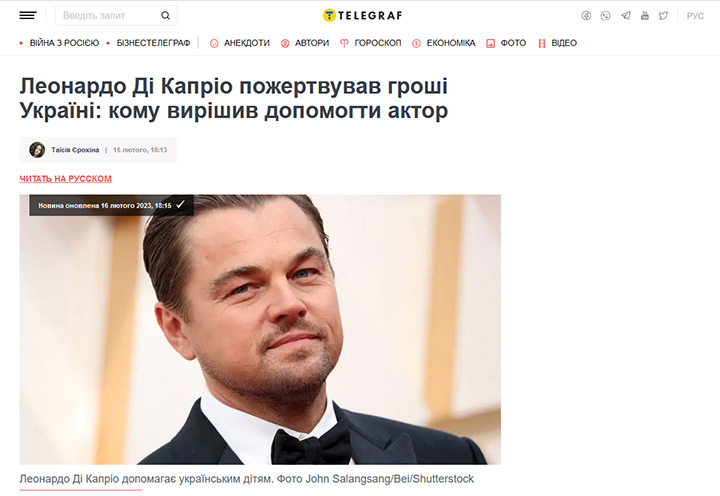Click the search magnifier icon
The height and width of the screenshot is (496, 720).
pyautogui.click(x=165, y=16)
